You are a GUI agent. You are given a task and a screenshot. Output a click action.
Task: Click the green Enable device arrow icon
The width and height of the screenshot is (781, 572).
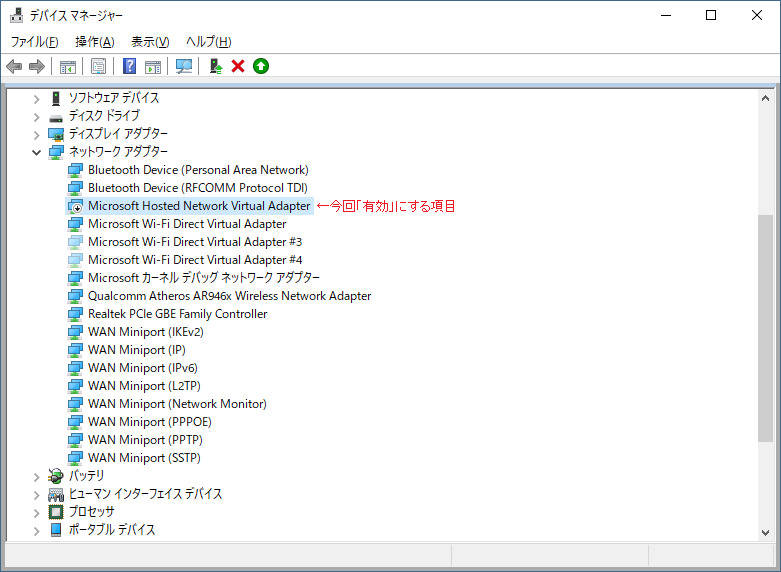click(x=261, y=66)
